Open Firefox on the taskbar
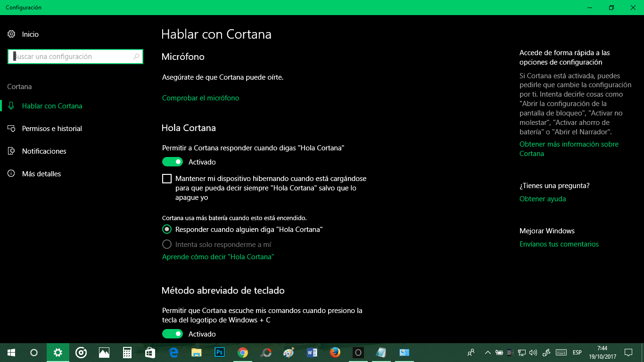Image resolution: width=644 pixels, height=362 pixels. tap(335, 353)
